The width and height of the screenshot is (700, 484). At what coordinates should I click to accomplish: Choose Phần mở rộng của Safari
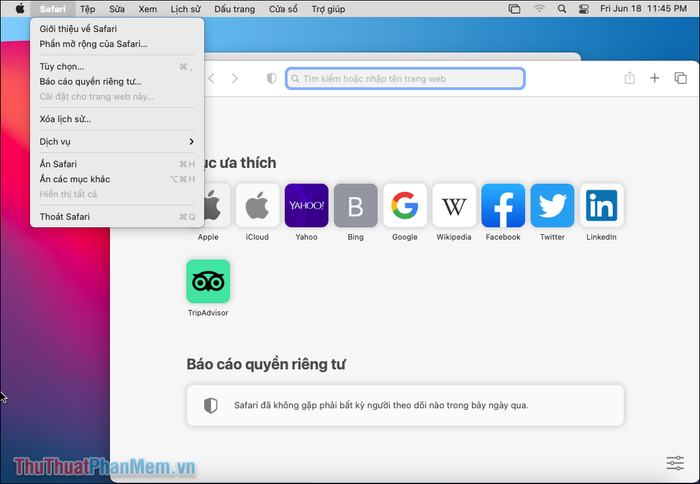click(117, 44)
